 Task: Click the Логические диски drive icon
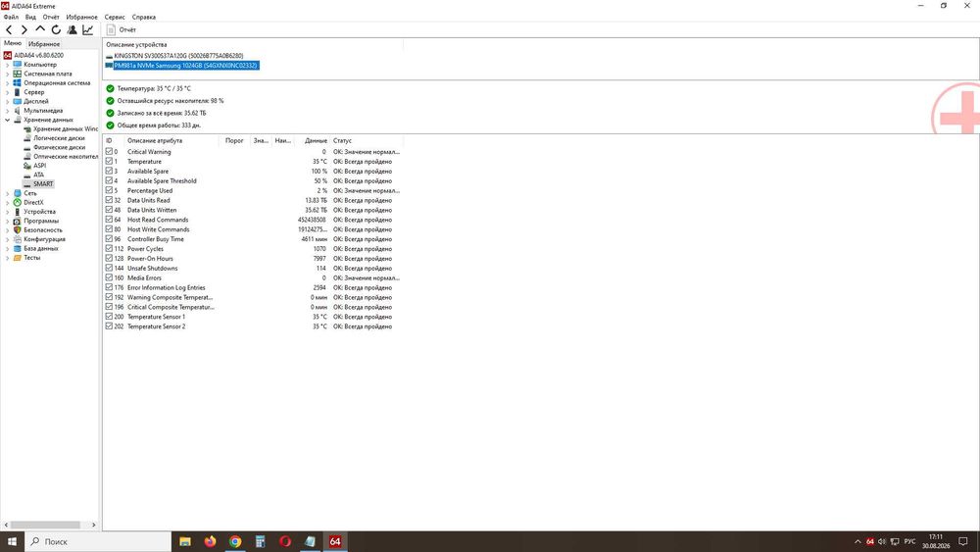(26, 138)
